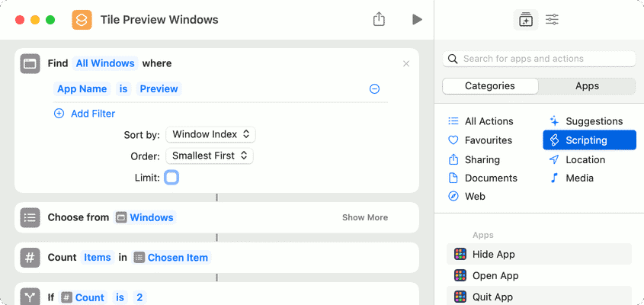Click the Suggestions sparkle icon
The height and width of the screenshot is (305, 644).
(554, 120)
